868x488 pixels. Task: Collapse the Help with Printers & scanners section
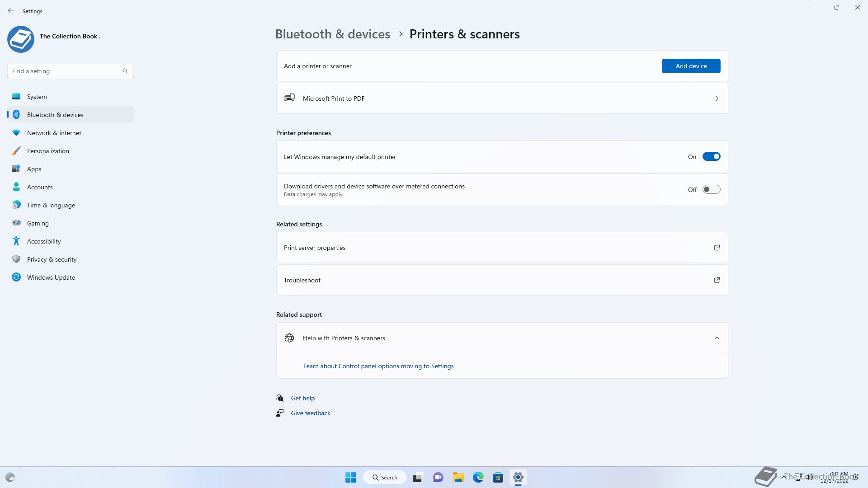pyautogui.click(x=717, y=338)
